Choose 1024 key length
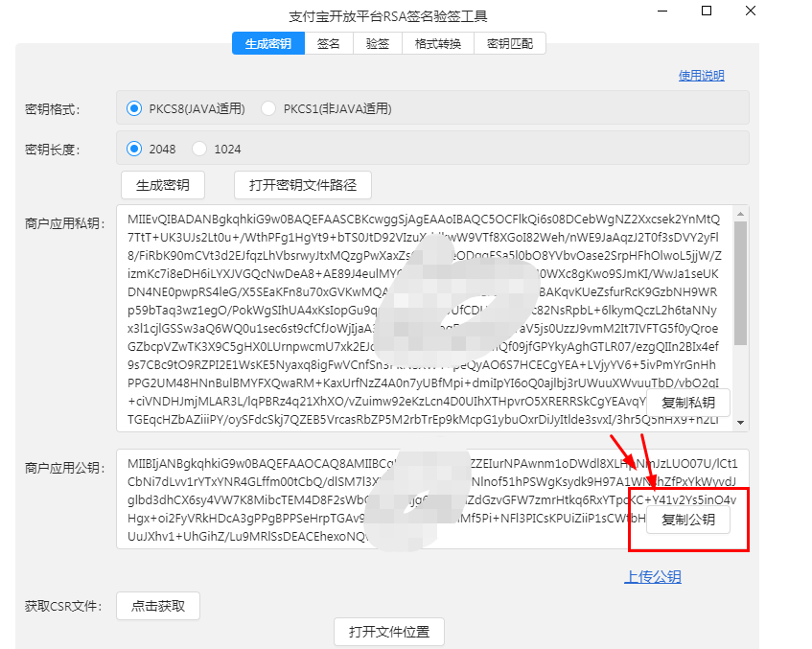 point(217,149)
